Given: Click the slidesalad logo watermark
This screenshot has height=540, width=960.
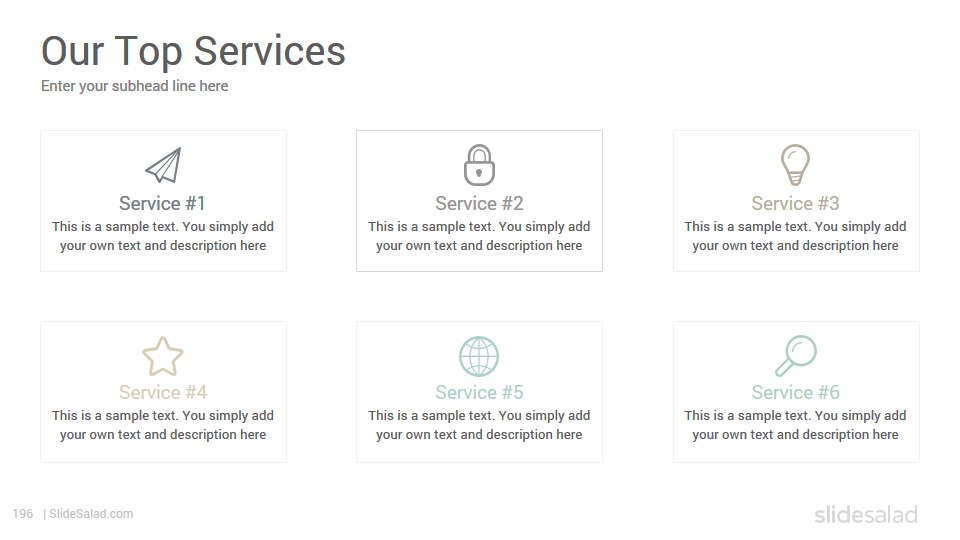Looking at the screenshot, I should (866, 514).
